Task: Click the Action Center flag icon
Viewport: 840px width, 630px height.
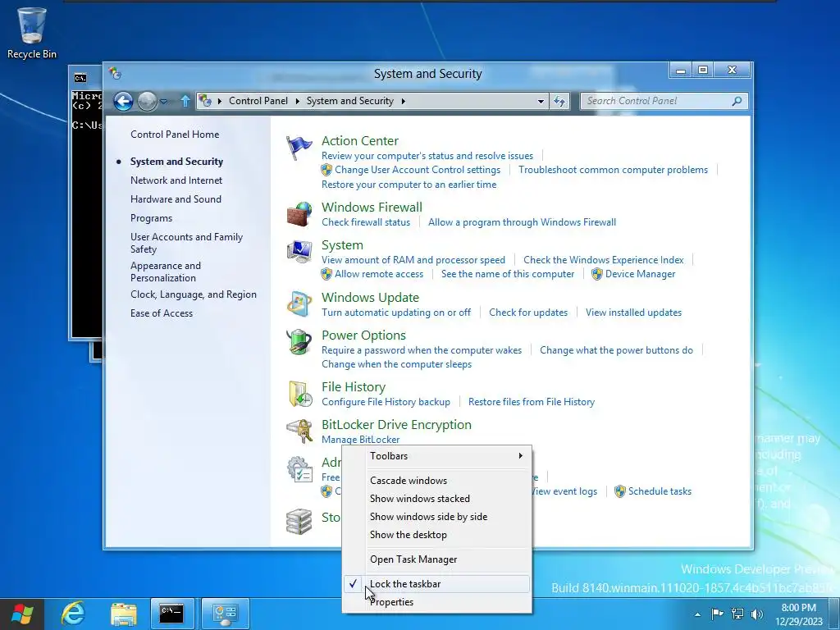Action: (x=299, y=148)
